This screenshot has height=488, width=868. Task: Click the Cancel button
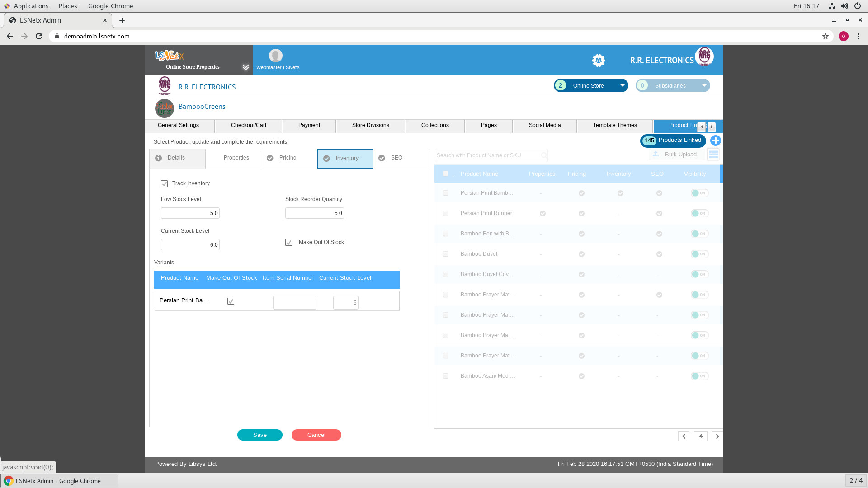pos(316,435)
